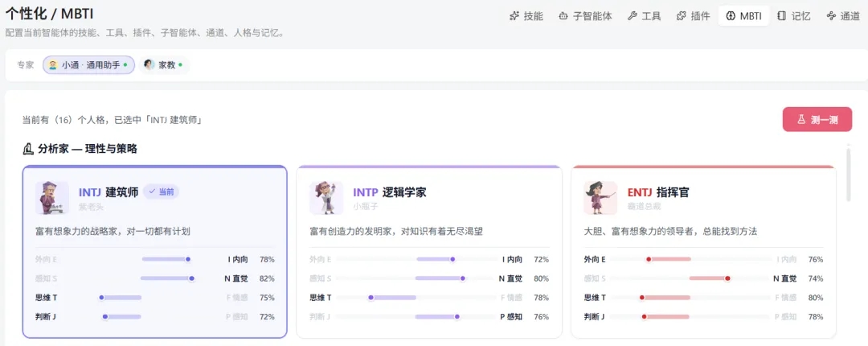Click the INTP 思维/情感 slider
Screen dimensions: 868x346
pos(416,298)
